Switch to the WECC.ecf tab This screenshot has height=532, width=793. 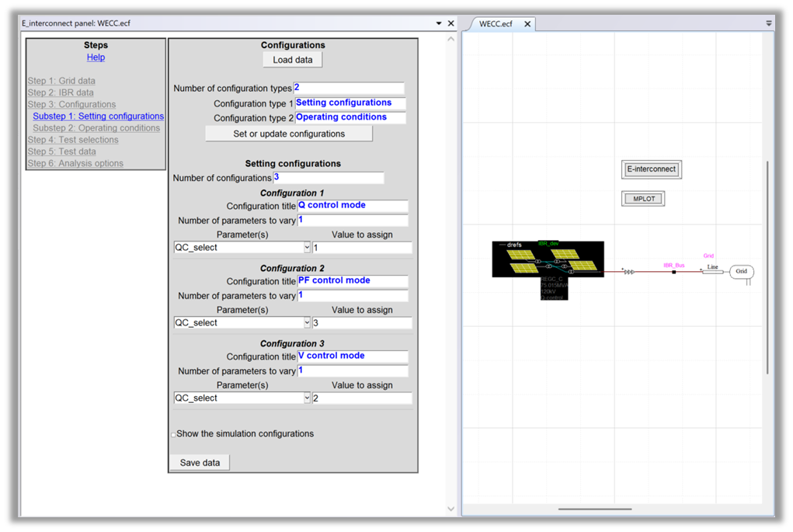tap(496, 24)
